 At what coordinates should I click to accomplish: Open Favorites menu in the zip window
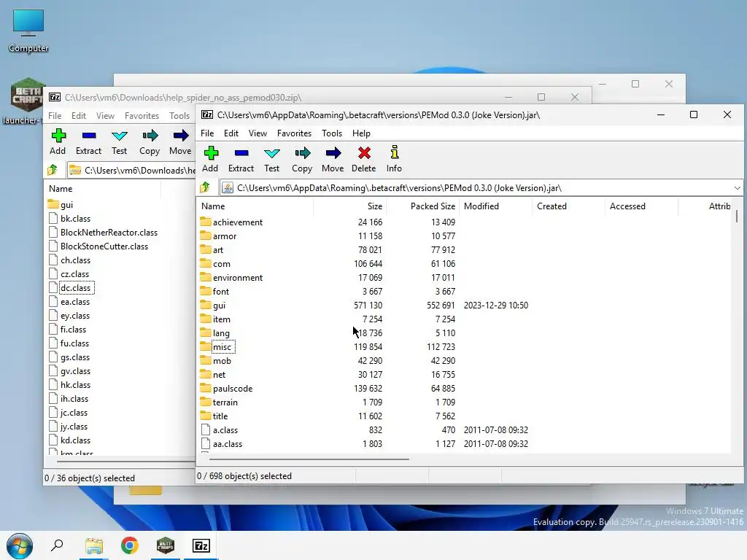pyautogui.click(x=142, y=116)
